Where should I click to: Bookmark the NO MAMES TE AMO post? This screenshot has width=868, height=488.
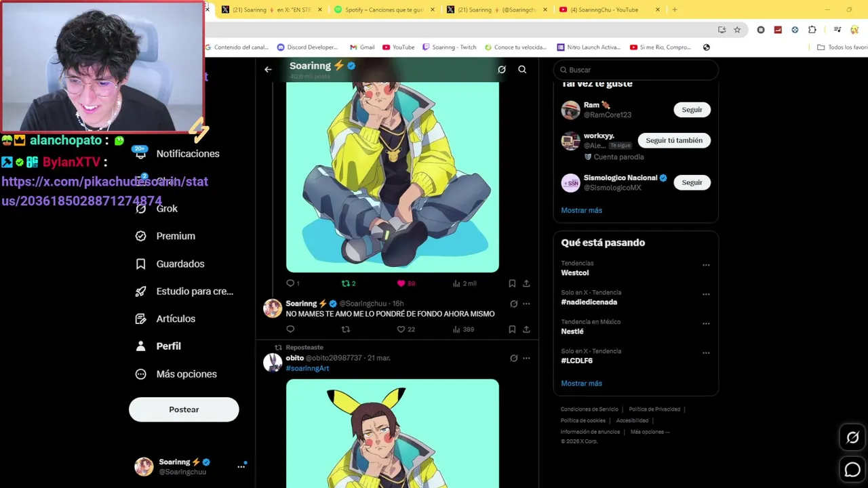512,329
